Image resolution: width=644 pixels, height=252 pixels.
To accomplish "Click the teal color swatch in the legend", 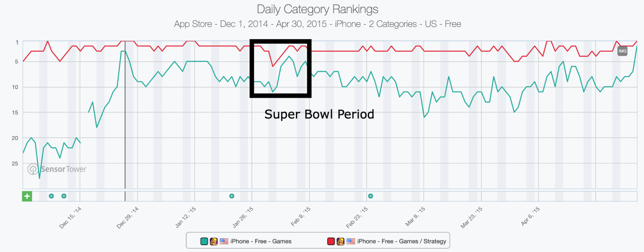I will pyautogui.click(x=204, y=241).
